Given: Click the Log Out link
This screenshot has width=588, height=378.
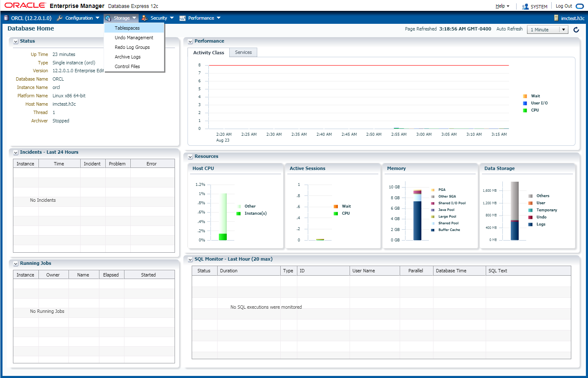Looking at the screenshot, I should pos(564,6).
